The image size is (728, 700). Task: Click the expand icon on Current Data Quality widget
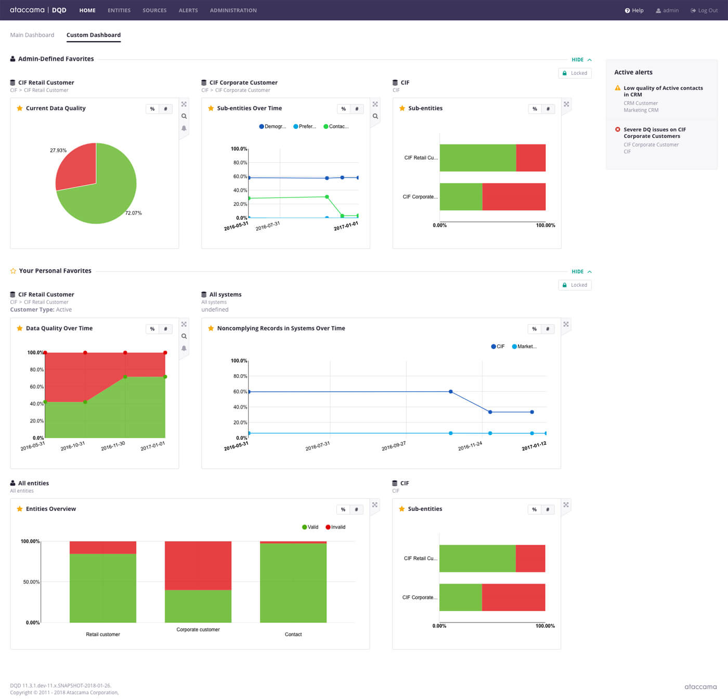point(184,104)
